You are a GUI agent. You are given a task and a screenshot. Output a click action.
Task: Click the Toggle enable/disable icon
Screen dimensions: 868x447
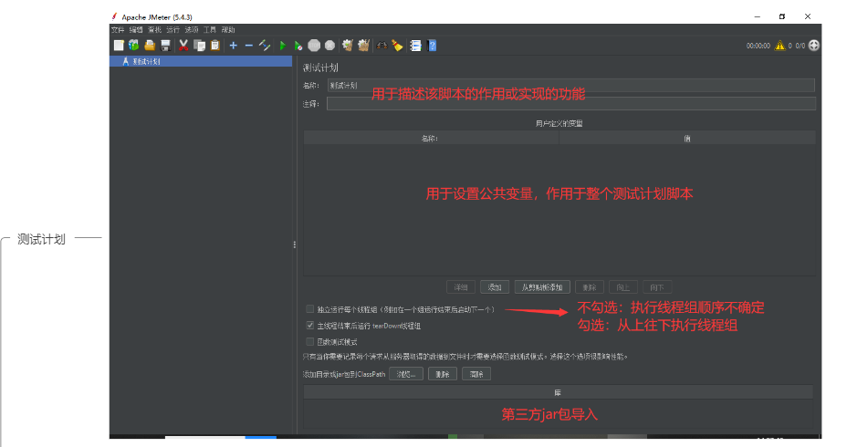(265, 46)
